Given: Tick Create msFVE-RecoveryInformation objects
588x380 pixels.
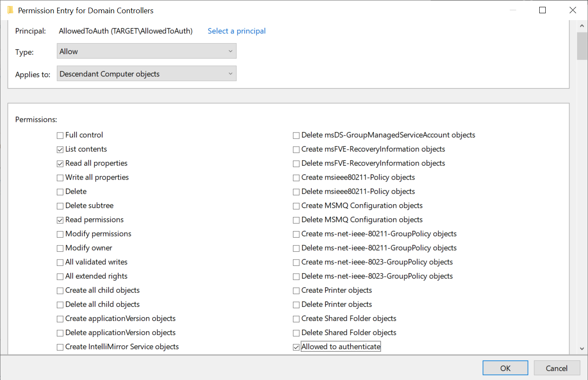Looking at the screenshot, I should (296, 150).
